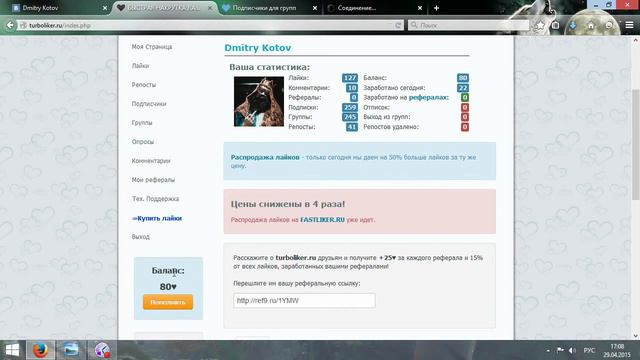Image resolution: width=640 pixels, height=360 pixels.
Task: Click the Лайки count 127 badge
Action: (350, 78)
